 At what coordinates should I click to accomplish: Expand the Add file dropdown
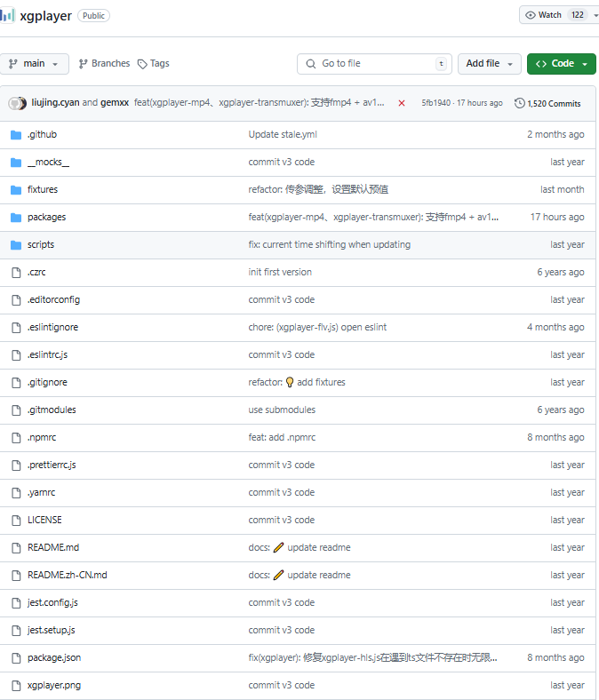click(x=489, y=64)
